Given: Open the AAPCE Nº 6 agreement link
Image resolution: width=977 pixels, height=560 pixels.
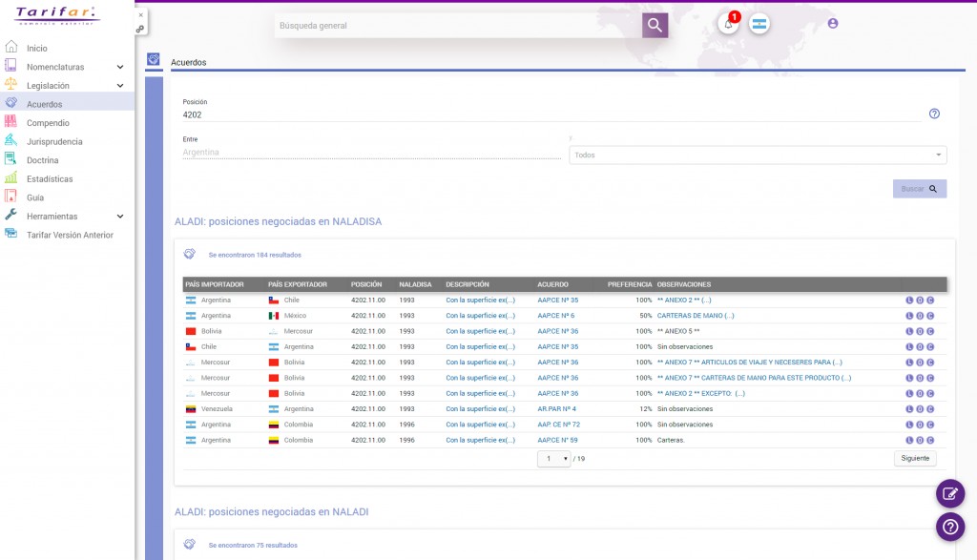Looking at the screenshot, I should point(556,316).
